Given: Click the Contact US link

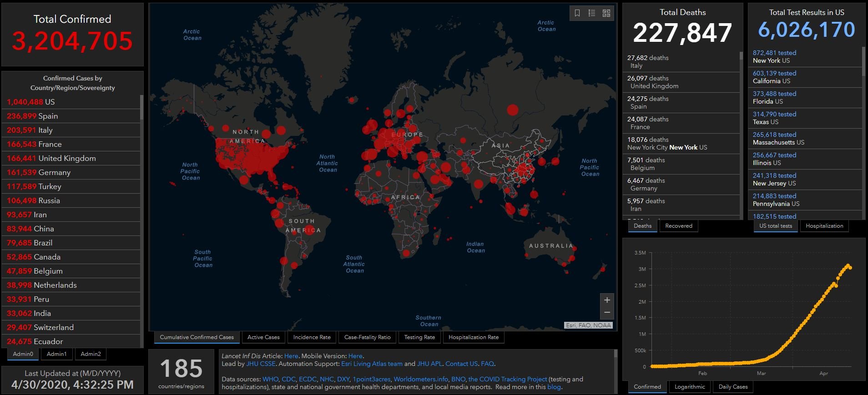Looking at the screenshot, I should coord(462,364).
